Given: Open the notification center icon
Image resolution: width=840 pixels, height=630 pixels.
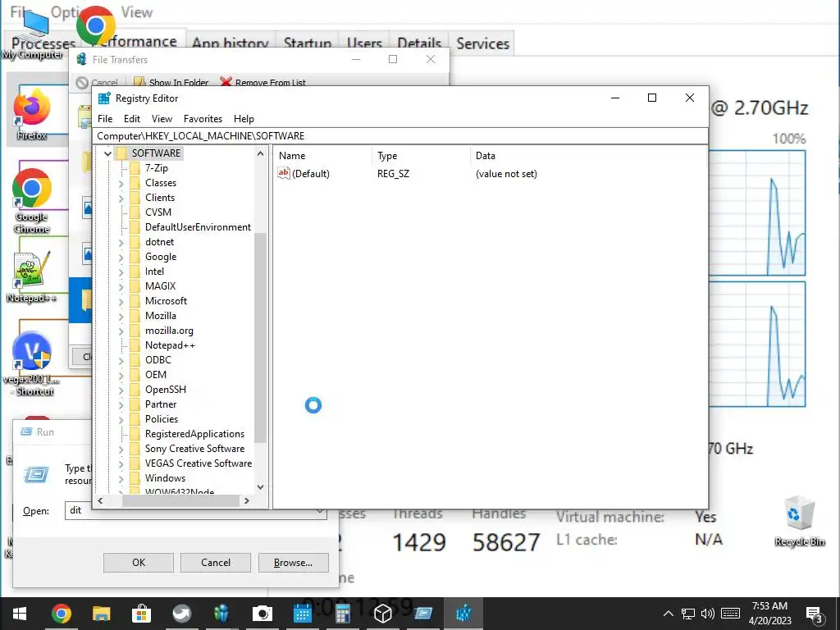Looking at the screenshot, I should click(814, 614).
